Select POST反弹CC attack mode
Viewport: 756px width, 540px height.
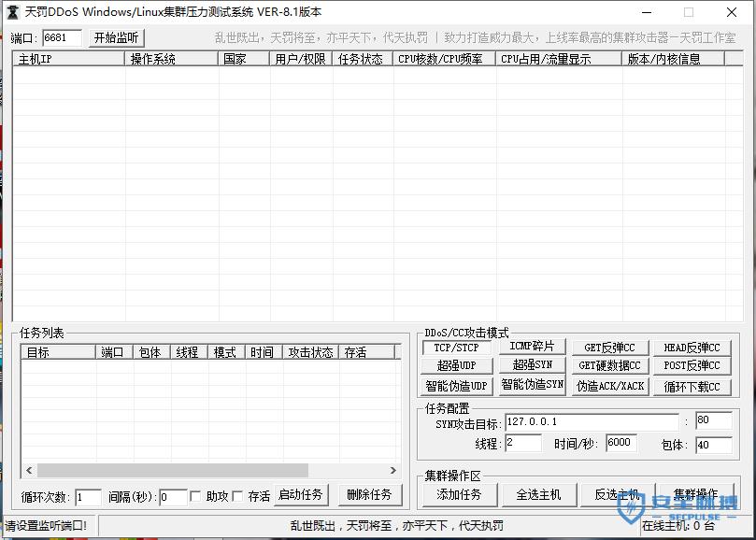pyautogui.click(x=692, y=366)
